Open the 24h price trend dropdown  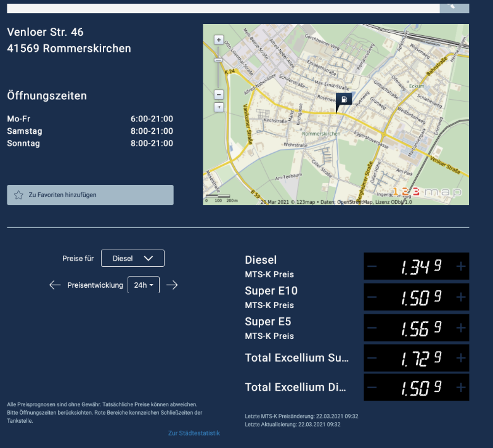[x=143, y=285]
